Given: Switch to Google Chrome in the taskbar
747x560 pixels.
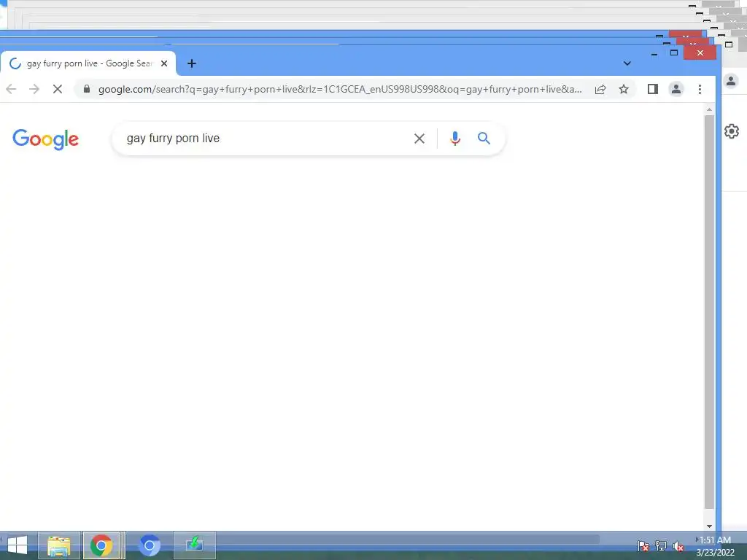Looking at the screenshot, I should point(101,545).
